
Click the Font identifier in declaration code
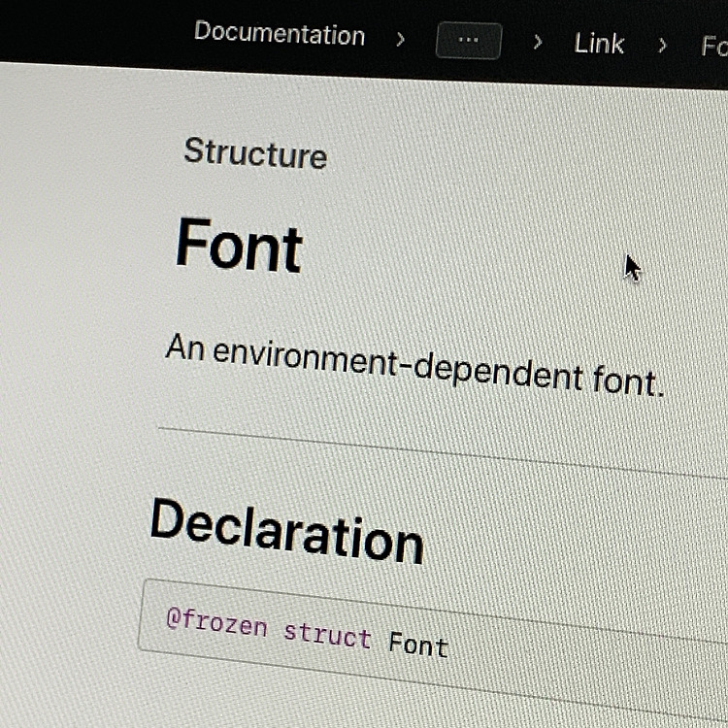[418, 644]
